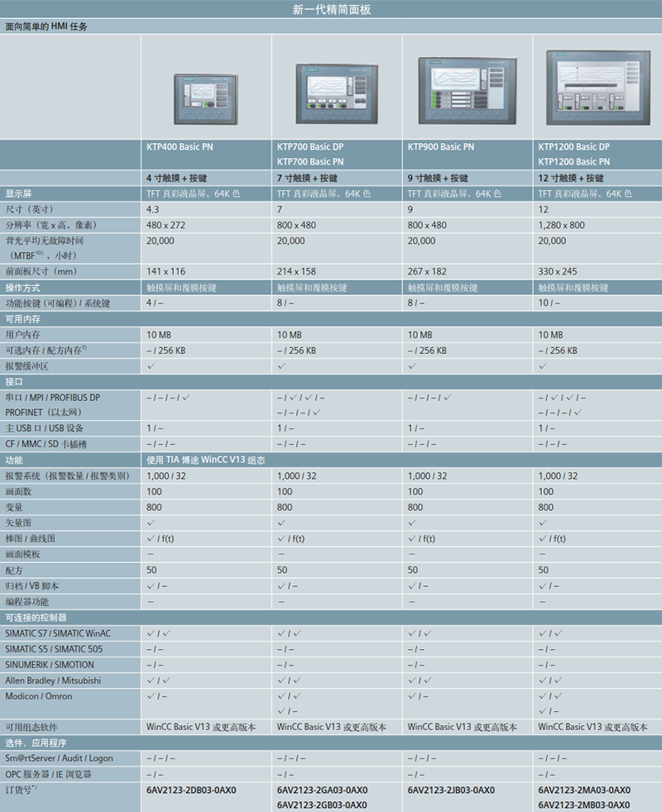Click the 矢量图 checkmark in KTP900 column
Viewport: 662px width, 812px height.
pyautogui.click(x=412, y=523)
